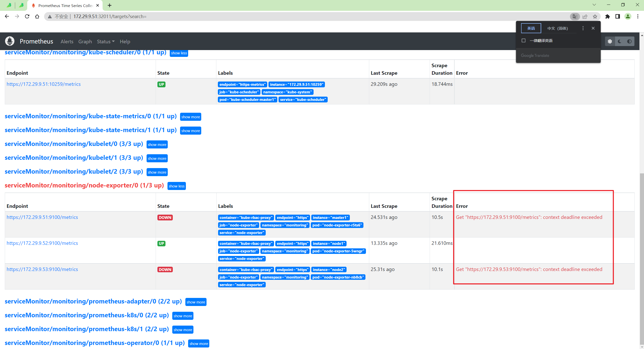Expand kube-state-metrics/0 with show more

coord(190,117)
